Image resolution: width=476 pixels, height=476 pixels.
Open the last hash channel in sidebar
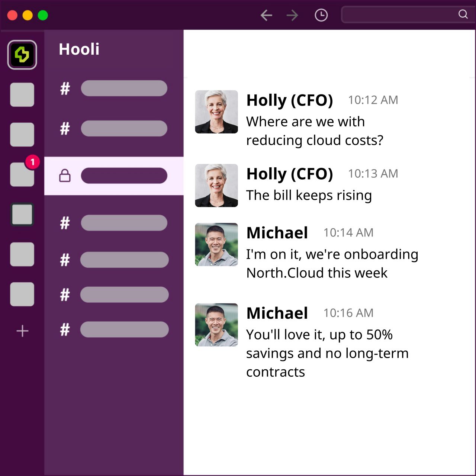coord(124,329)
